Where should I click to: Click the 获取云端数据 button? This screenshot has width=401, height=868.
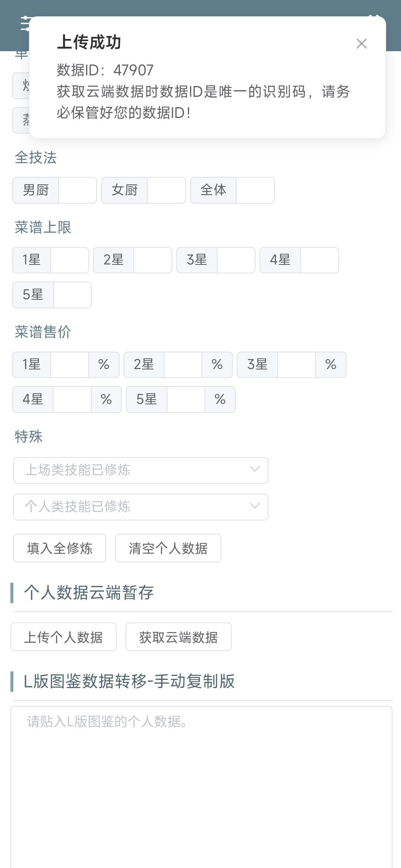pos(179,637)
